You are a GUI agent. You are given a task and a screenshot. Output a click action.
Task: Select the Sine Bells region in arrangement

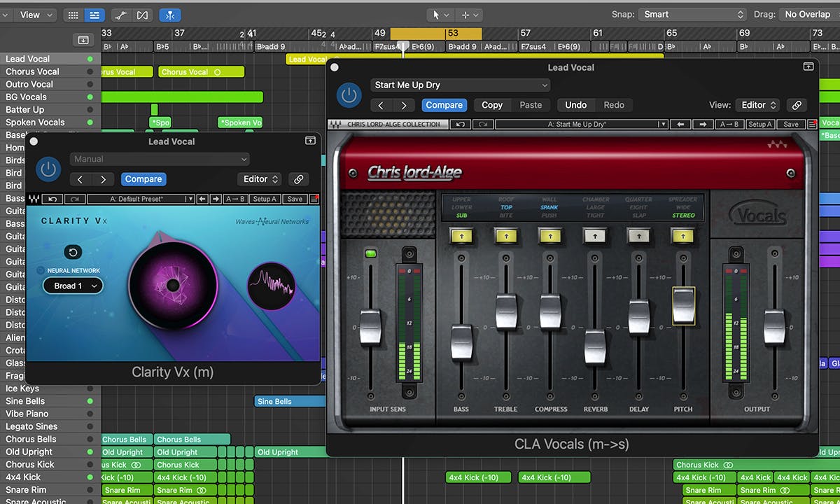290,402
